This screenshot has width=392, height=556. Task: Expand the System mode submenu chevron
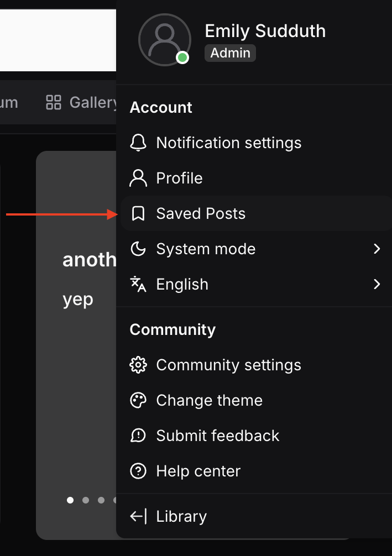point(378,249)
